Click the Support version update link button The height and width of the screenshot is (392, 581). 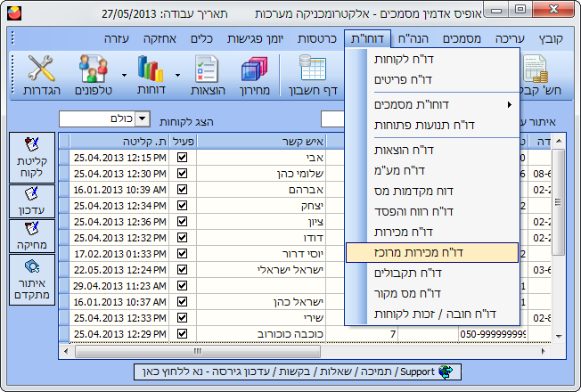(298, 372)
